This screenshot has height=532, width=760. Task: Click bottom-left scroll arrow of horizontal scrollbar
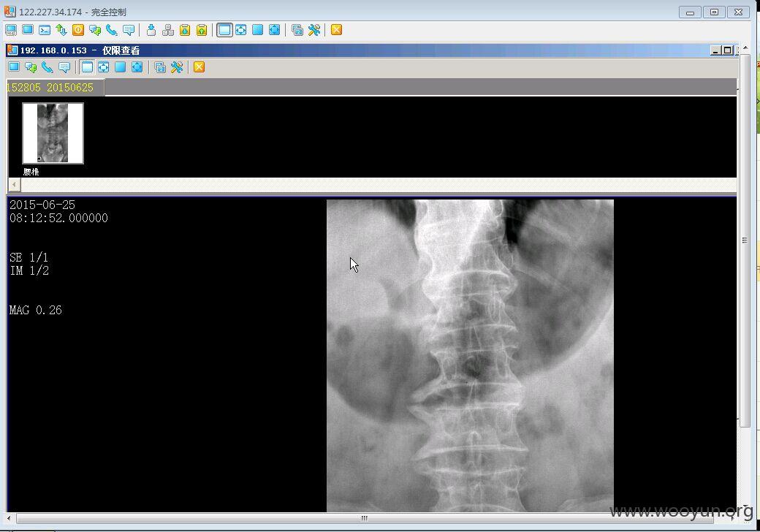(9, 518)
